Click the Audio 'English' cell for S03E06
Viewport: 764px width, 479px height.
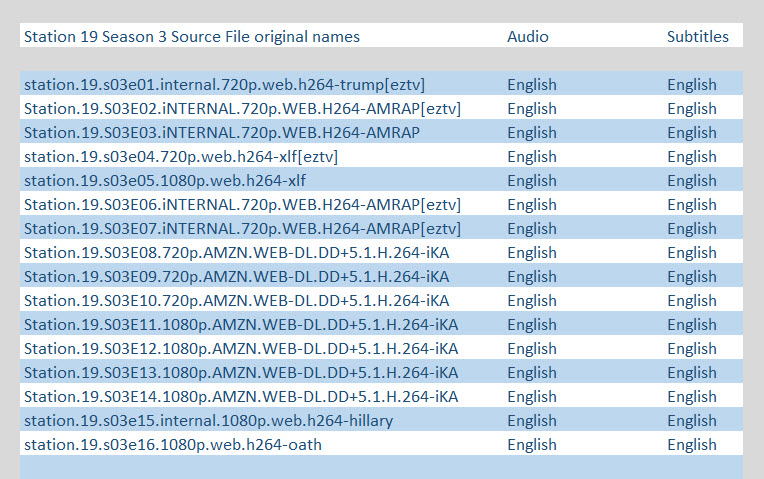(x=532, y=205)
